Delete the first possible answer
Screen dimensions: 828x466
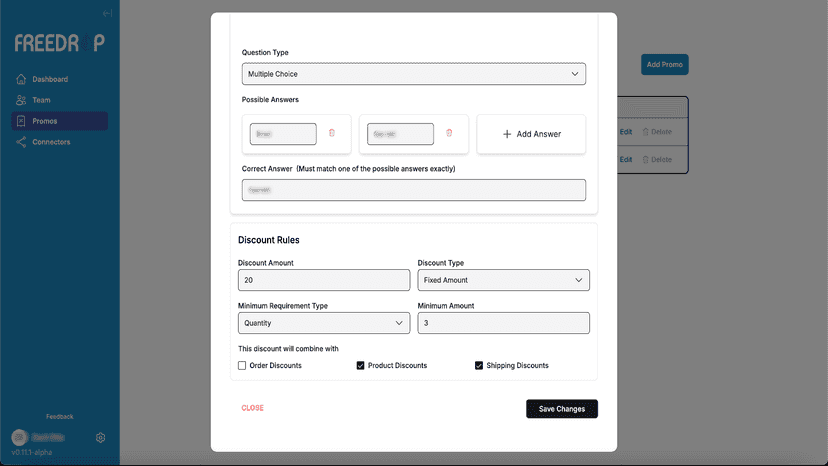(x=332, y=133)
